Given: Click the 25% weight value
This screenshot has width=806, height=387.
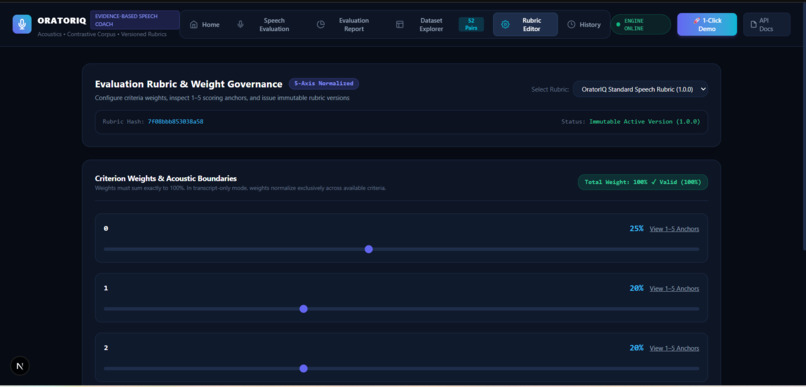Looking at the screenshot, I should click(636, 229).
